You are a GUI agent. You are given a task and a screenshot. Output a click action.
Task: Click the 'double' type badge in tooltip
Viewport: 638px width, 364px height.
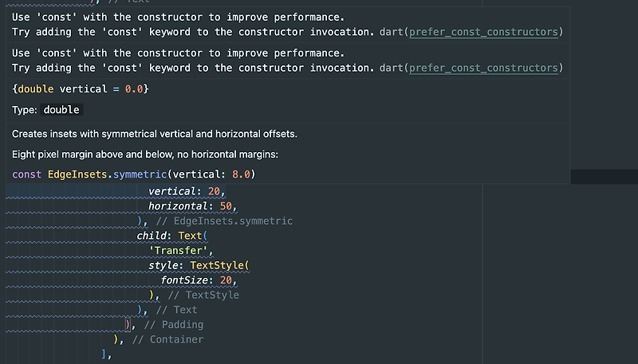point(61,110)
